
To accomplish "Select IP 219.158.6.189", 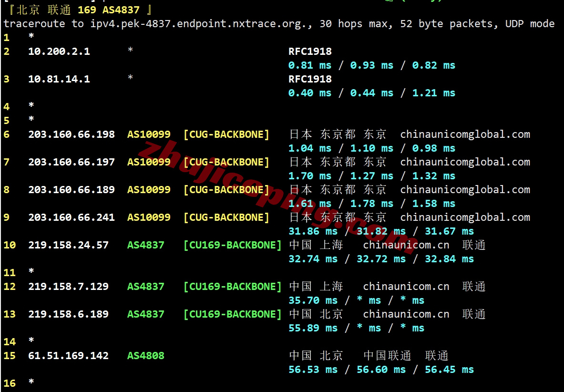I will click(x=68, y=314).
